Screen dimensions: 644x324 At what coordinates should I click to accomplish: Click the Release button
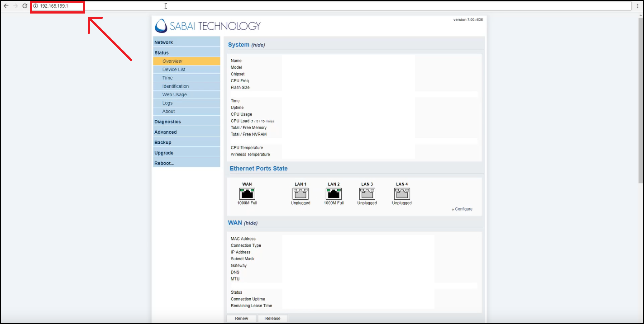272,319
